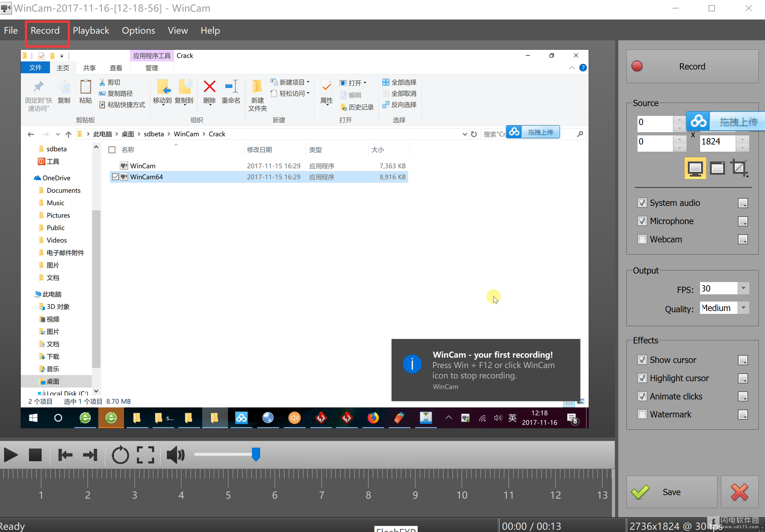Open the View menu
The width and height of the screenshot is (765, 532).
pos(178,30)
